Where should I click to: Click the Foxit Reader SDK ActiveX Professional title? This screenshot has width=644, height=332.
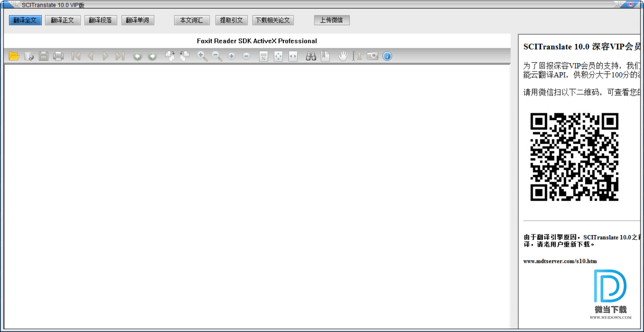(257, 41)
